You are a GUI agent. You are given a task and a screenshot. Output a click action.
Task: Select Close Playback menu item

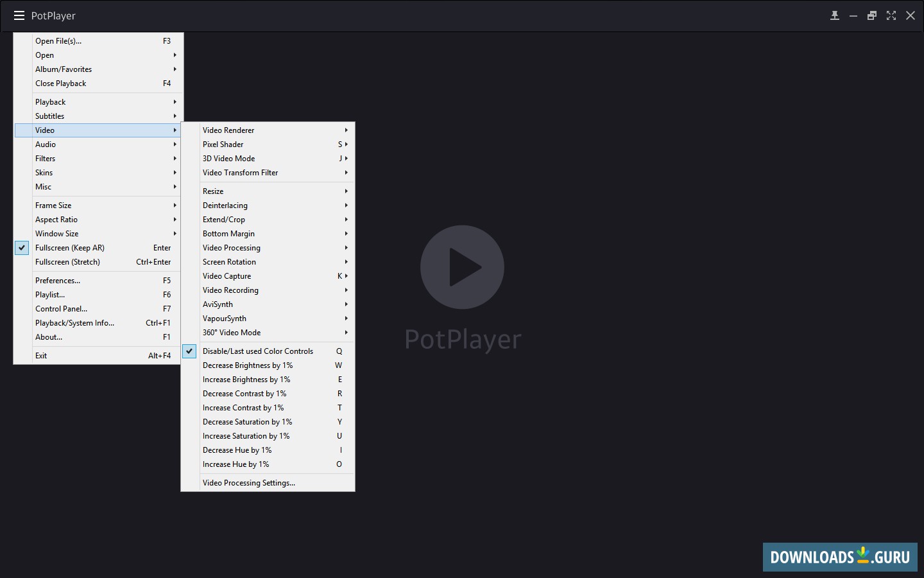(98, 83)
